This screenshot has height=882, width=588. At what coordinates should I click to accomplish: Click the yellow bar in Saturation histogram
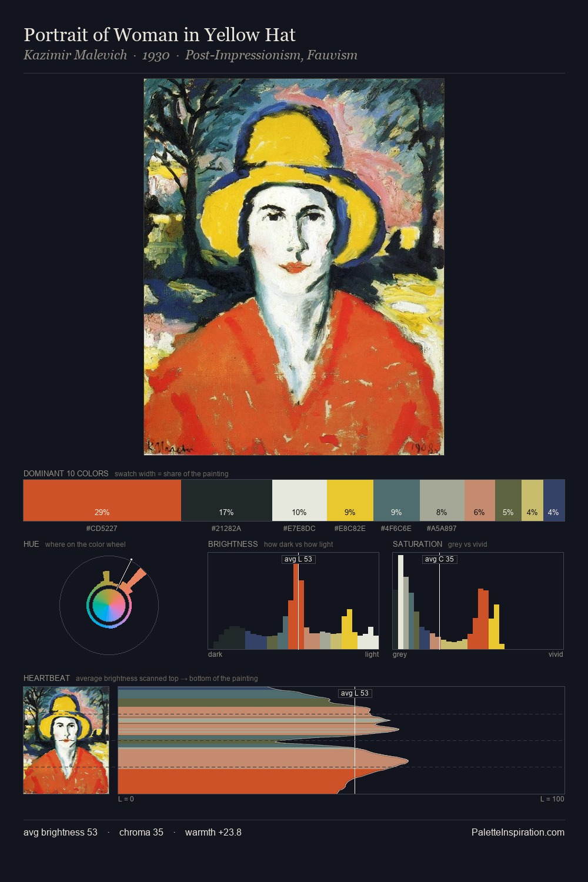point(497,626)
